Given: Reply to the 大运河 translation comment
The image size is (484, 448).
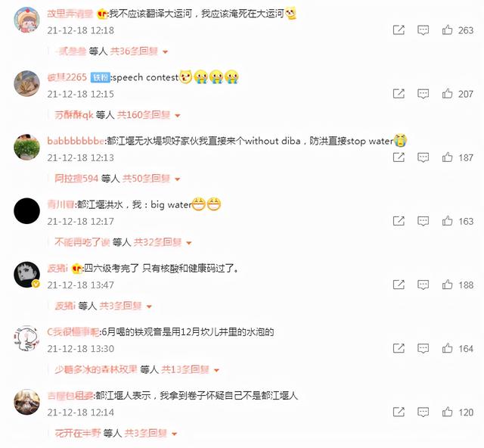Looking at the screenshot, I should pyautogui.click(x=423, y=30).
